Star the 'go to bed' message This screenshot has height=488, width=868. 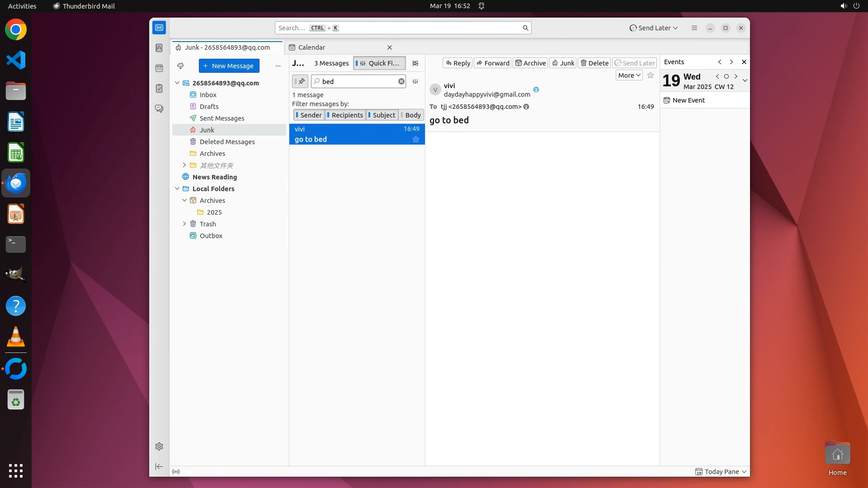click(416, 140)
